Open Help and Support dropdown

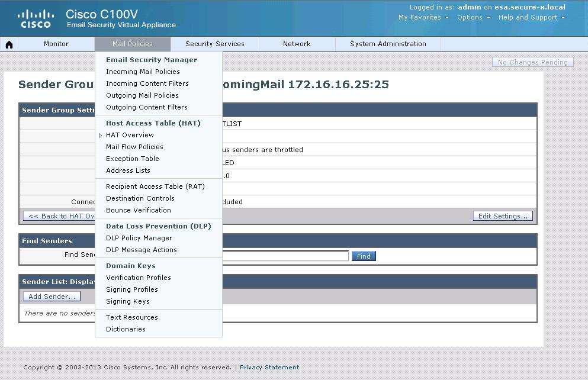click(x=531, y=17)
